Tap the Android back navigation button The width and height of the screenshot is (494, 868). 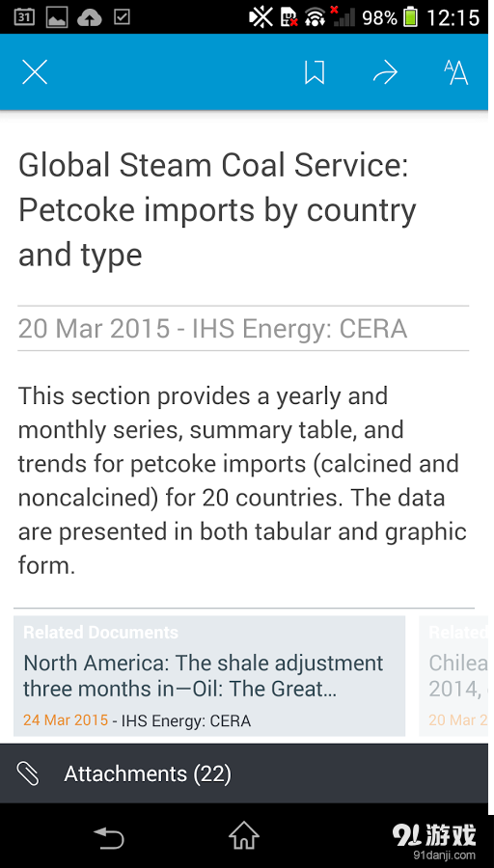pos(109,837)
